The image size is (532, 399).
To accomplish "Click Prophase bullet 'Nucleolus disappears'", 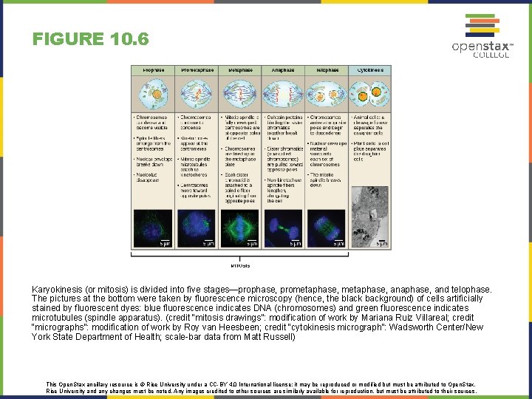I will pyautogui.click(x=147, y=177).
